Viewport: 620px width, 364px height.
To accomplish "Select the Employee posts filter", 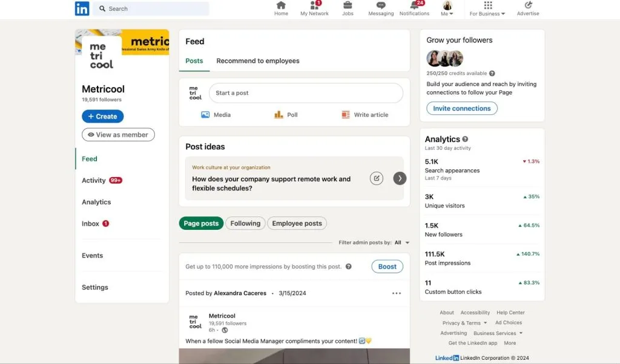I will (x=297, y=224).
